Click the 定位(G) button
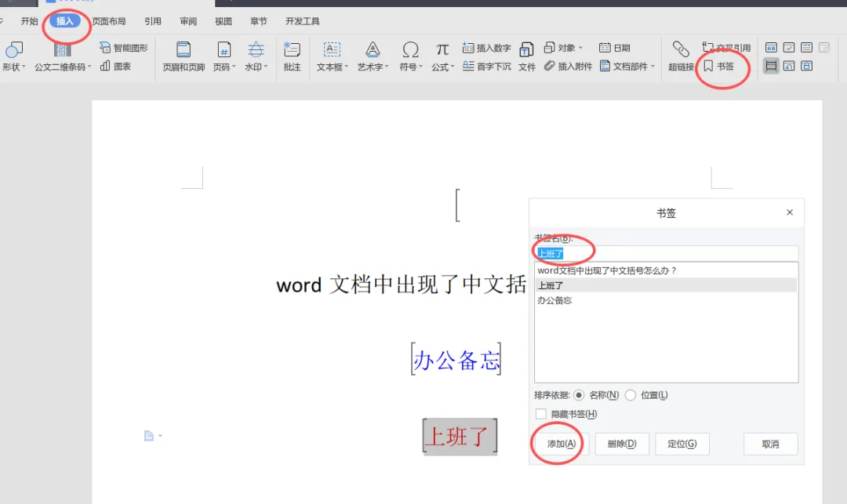The image size is (847, 504). pyautogui.click(x=682, y=444)
